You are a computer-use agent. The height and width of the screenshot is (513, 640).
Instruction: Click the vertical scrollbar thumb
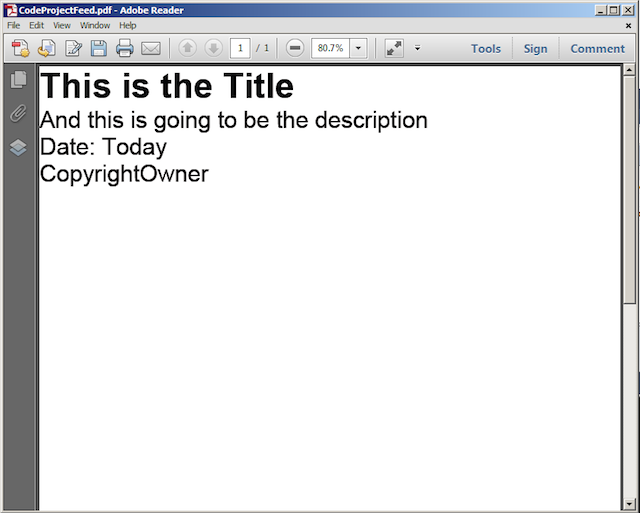pyautogui.click(x=629, y=189)
